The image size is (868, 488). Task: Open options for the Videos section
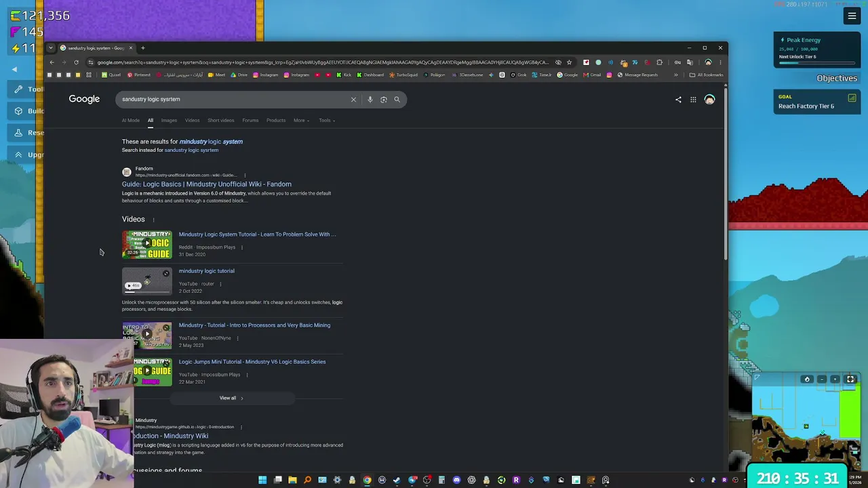(153, 220)
